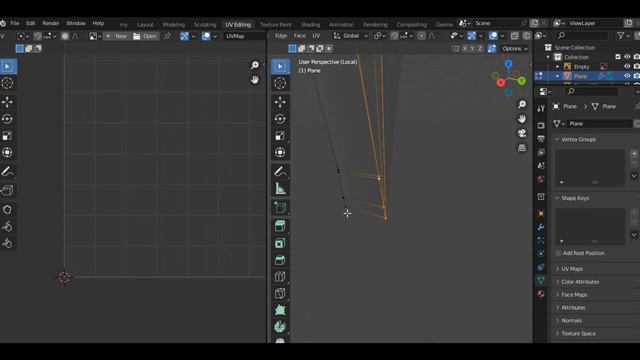This screenshot has height=360, width=640.
Task: Hide the Empty object in outliner
Action: click(x=627, y=67)
